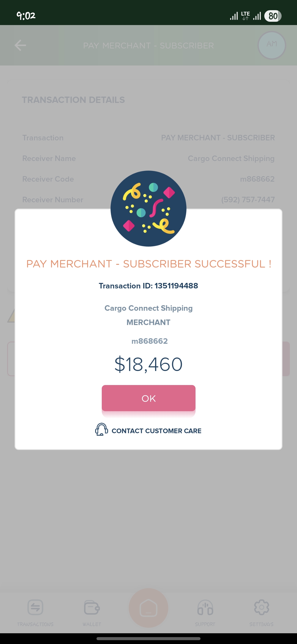
Task: Tap the confetti celebration icon
Action: click(x=148, y=209)
